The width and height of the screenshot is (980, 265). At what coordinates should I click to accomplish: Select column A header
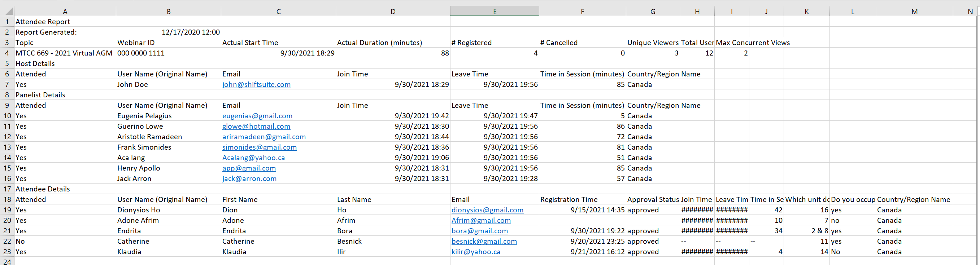point(65,12)
